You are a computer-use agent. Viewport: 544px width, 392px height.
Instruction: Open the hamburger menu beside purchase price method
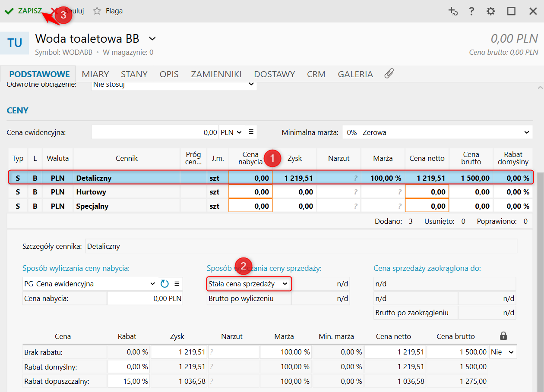[x=177, y=284]
